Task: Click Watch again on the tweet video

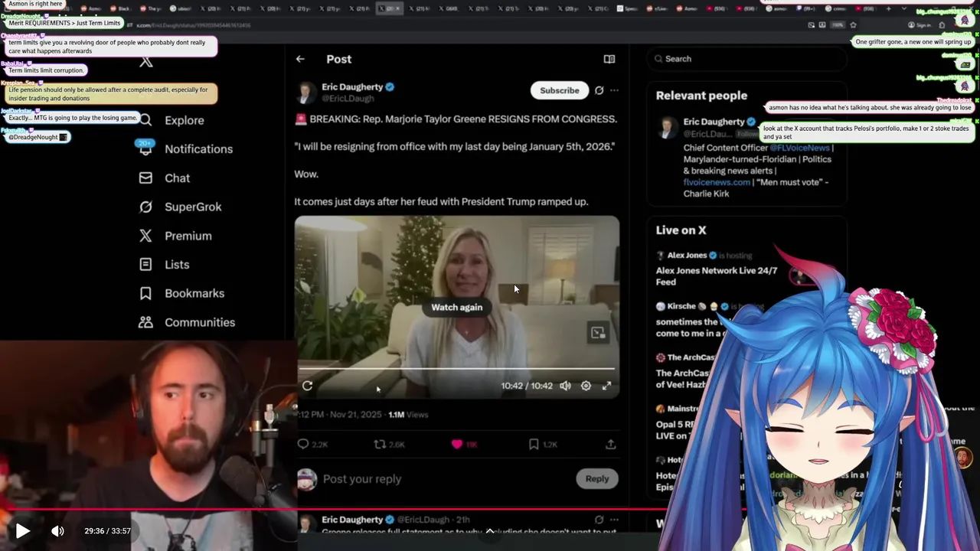Action: [x=457, y=307]
